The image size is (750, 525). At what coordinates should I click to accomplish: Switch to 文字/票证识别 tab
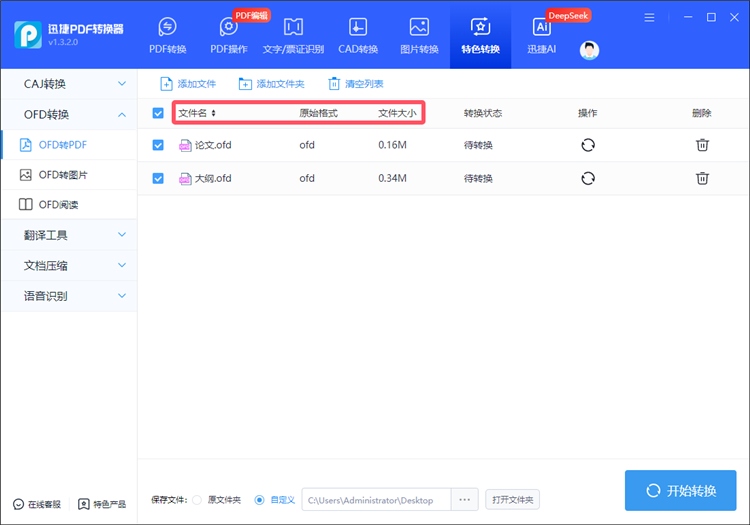coord(293,35)
